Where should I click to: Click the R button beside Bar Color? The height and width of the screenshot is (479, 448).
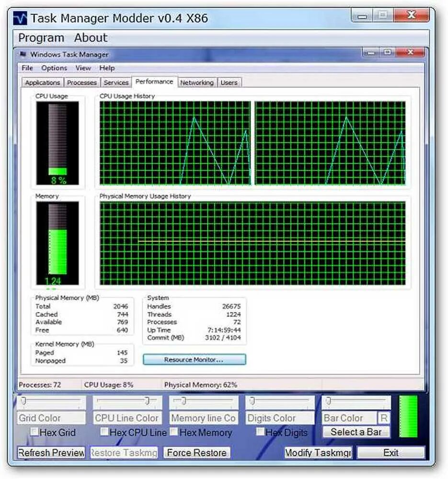(x=384, y=418)
